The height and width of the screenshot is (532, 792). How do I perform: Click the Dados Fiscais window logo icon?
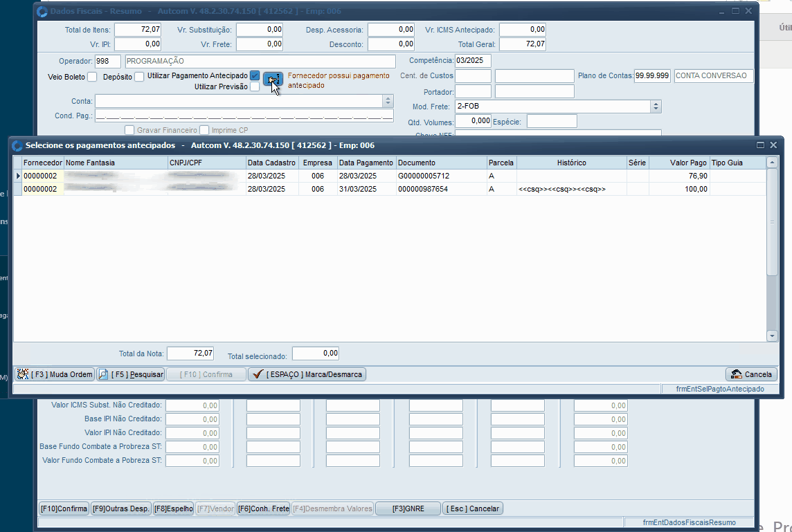point(42,11)
